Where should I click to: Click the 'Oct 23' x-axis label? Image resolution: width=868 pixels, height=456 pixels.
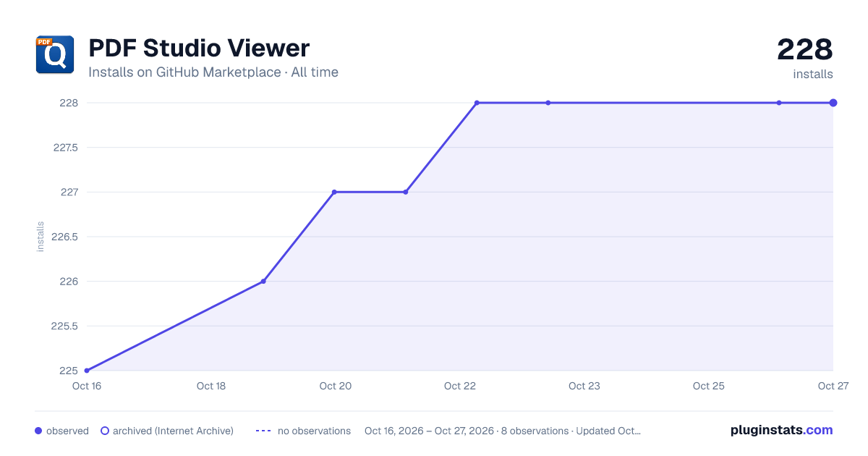(584, 386)
